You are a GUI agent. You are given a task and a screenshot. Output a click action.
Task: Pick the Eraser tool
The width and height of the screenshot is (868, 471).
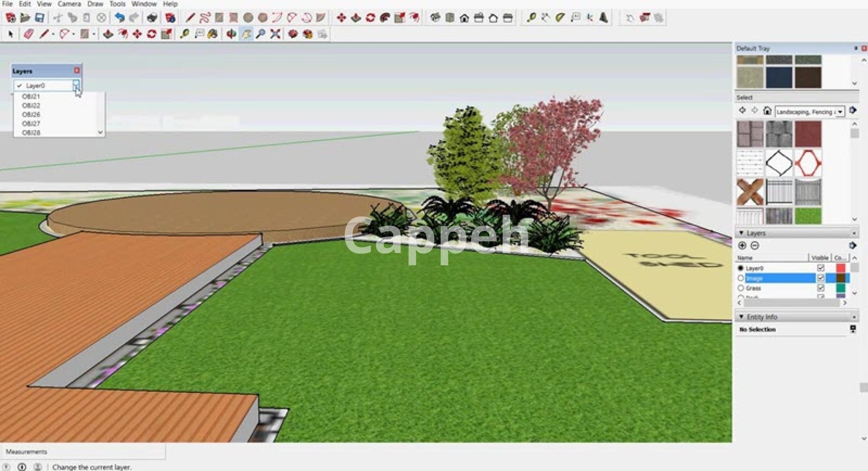click(x=28, y=34)
